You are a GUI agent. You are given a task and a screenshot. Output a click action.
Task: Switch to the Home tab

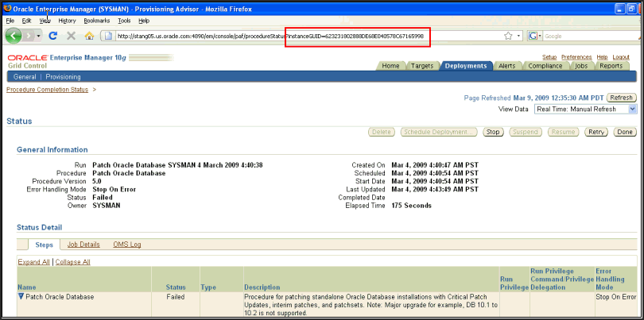click(390, 66)
